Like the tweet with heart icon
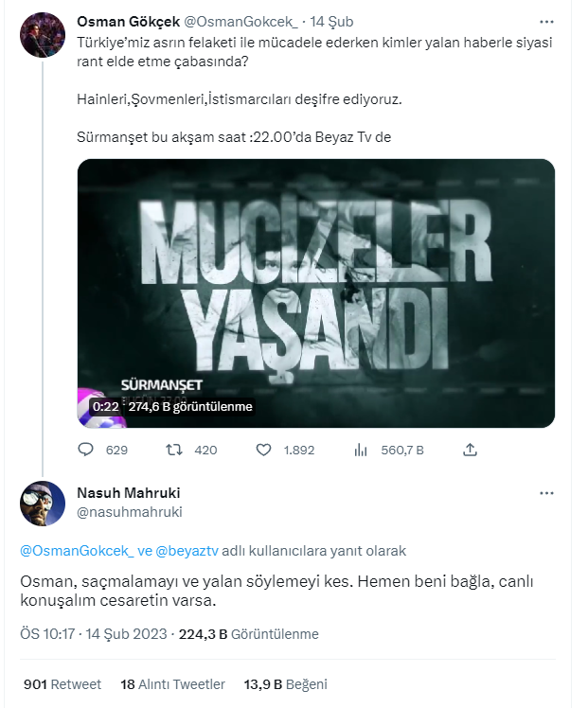The image size is (588, 708). coord(264,451)
